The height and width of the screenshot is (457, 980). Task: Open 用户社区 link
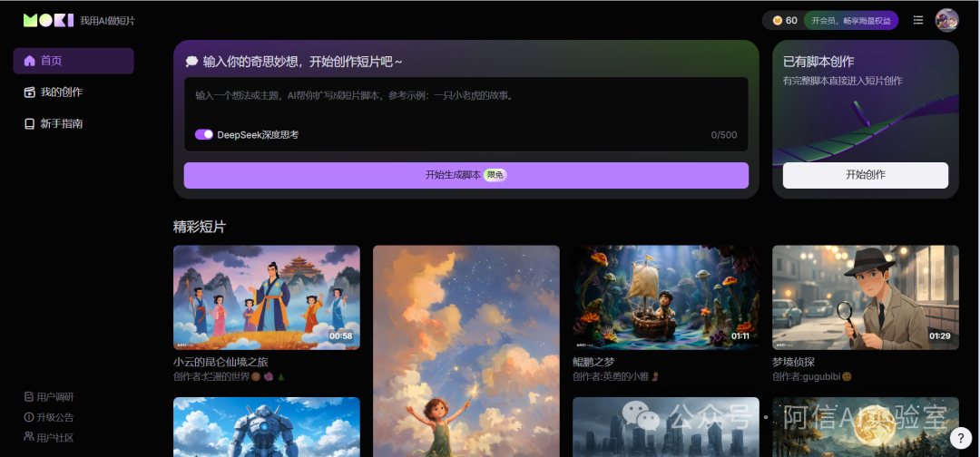(x=49, y=438)
